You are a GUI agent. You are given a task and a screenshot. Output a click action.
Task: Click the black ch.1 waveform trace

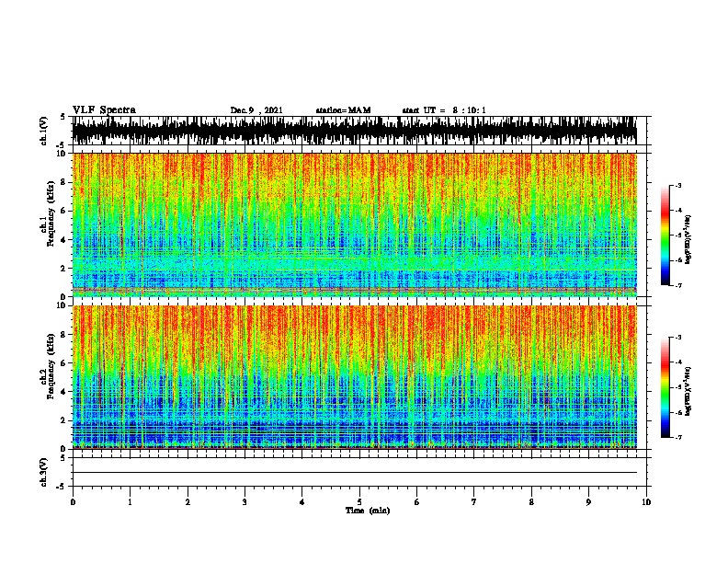click(x=354, y=131)
